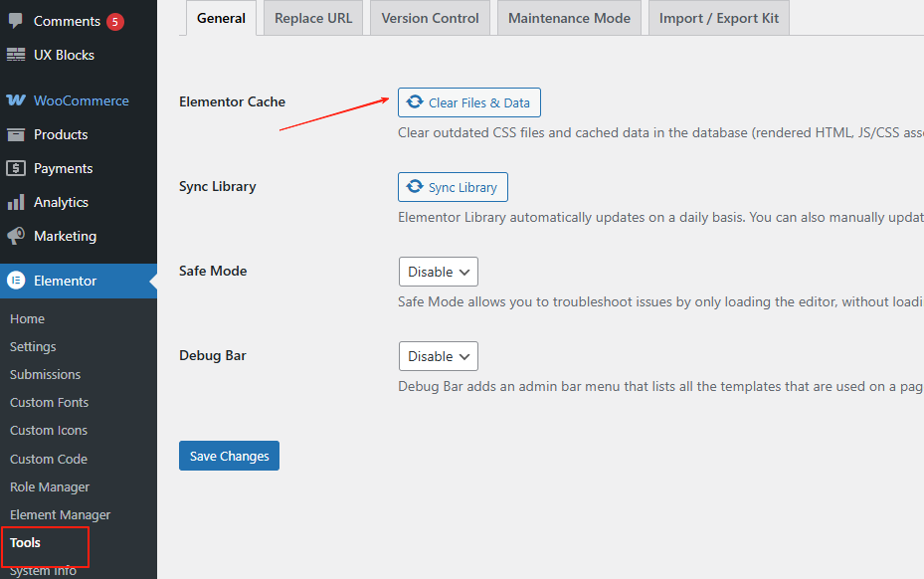Switch to the Replace URL tab
924x579 pixels.
312,18
